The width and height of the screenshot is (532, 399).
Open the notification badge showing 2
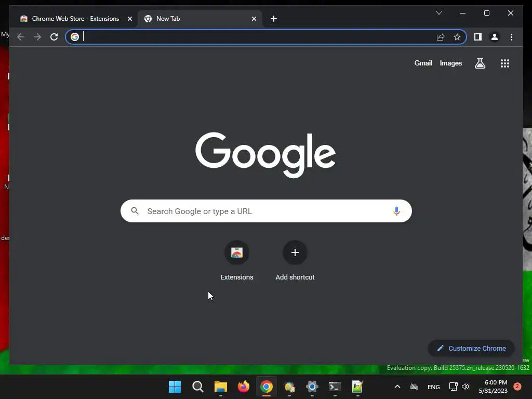(x=517, y=387)
